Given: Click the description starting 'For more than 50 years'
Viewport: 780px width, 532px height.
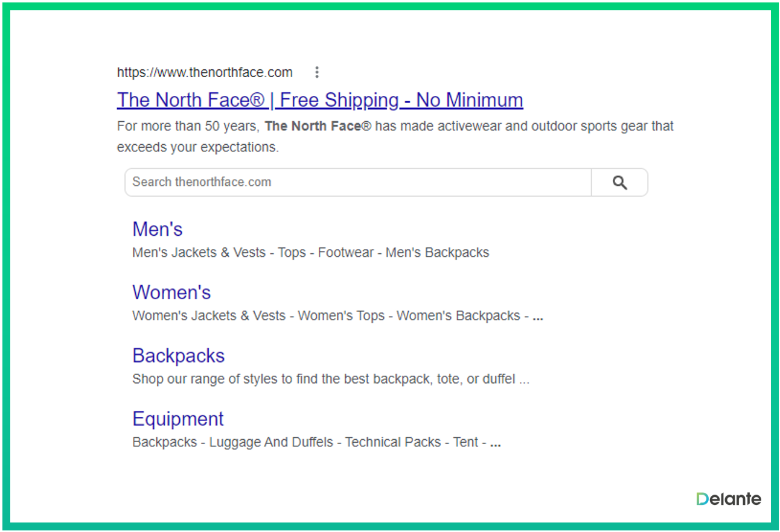Looking at the screenshot, I should pyautogui.click(x=395, y=136).
